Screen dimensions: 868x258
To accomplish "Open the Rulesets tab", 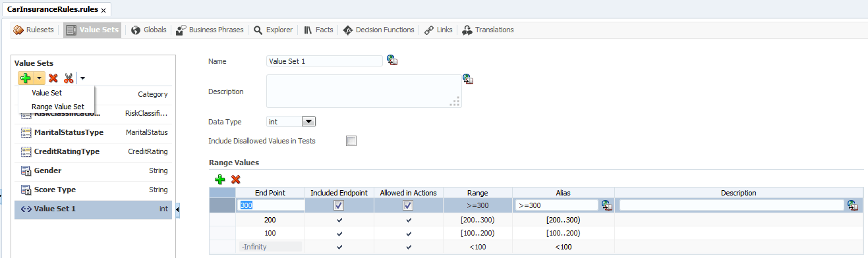I will [34, 30].
